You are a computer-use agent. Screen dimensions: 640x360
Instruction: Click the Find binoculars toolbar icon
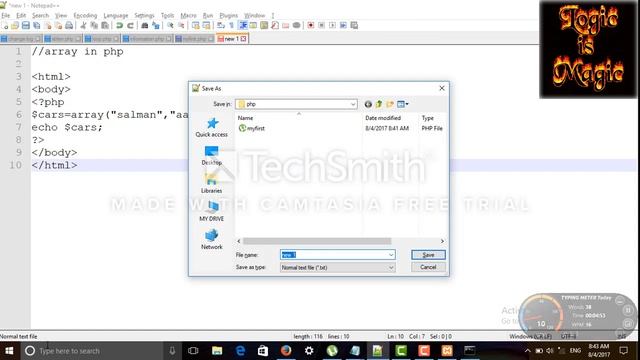tap(144, 25)
